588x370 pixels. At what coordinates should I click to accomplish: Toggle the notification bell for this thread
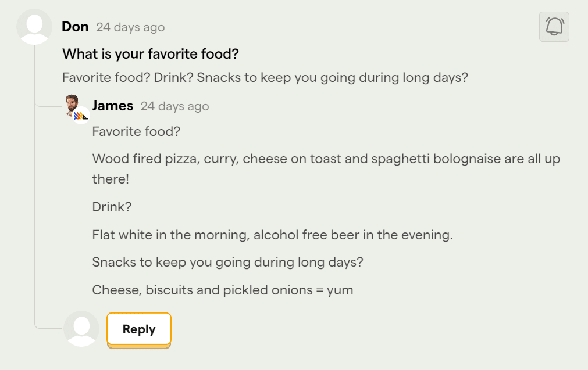pyautogui.click(x=554, y=27)
